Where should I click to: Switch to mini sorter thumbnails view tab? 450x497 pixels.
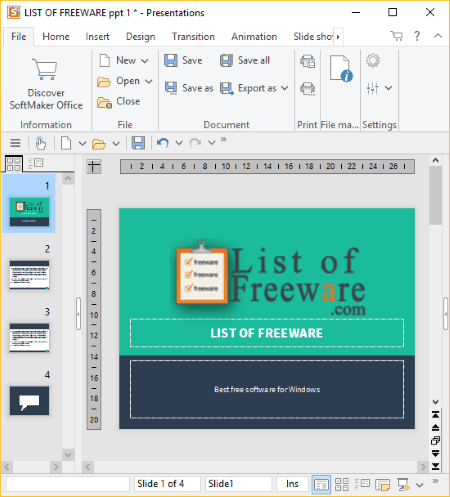[13, 164]
